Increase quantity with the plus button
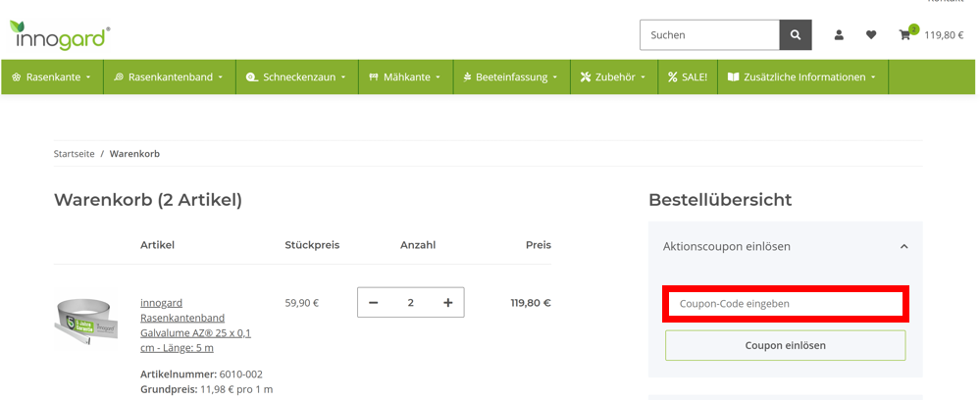The image size is (980, 400). (447, 303)
